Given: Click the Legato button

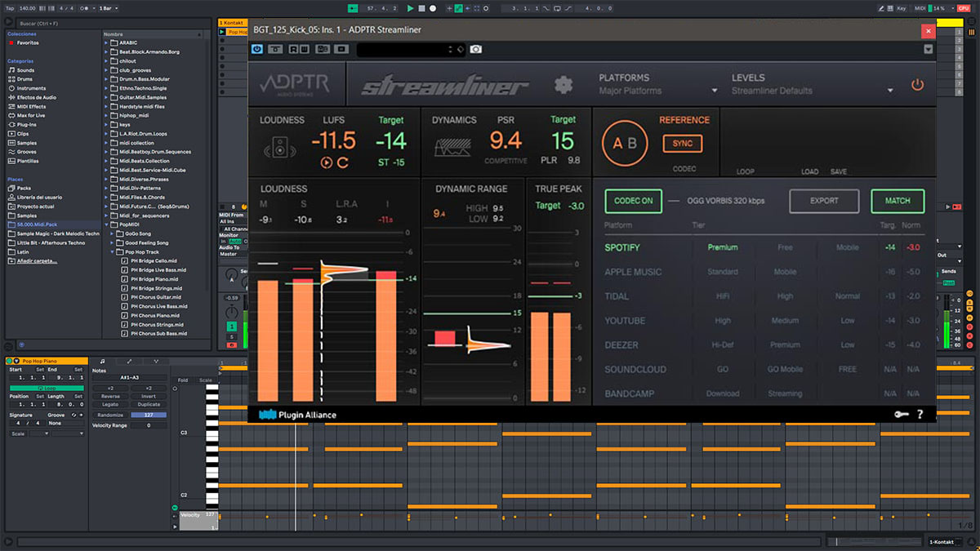Looking at the screenshot, I should click(x=110, y=404).
